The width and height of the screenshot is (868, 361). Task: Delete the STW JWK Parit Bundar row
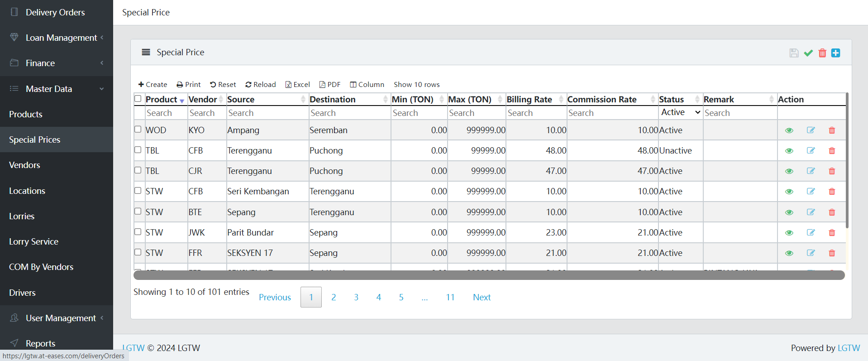pos(831,233)
